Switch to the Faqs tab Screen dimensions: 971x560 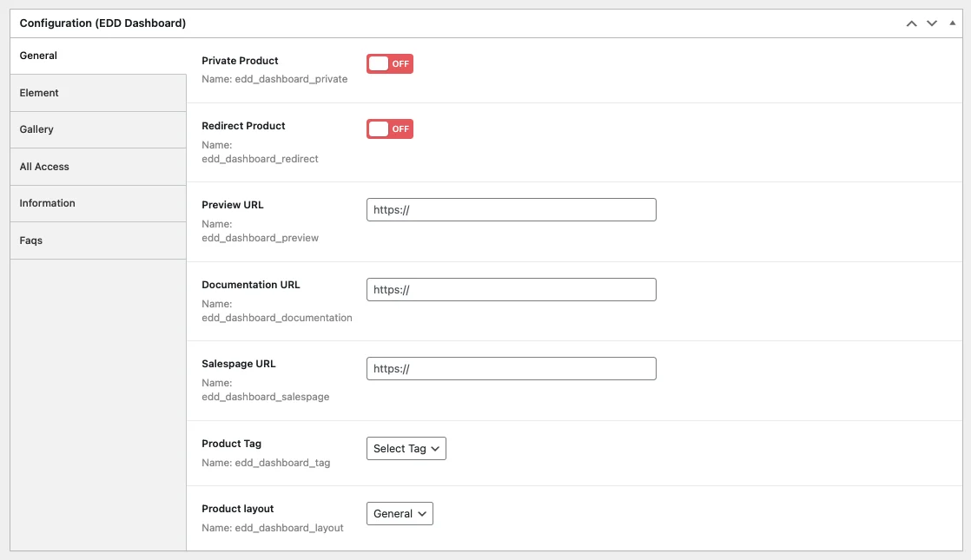pyautogui.click(x=98, y=240)
